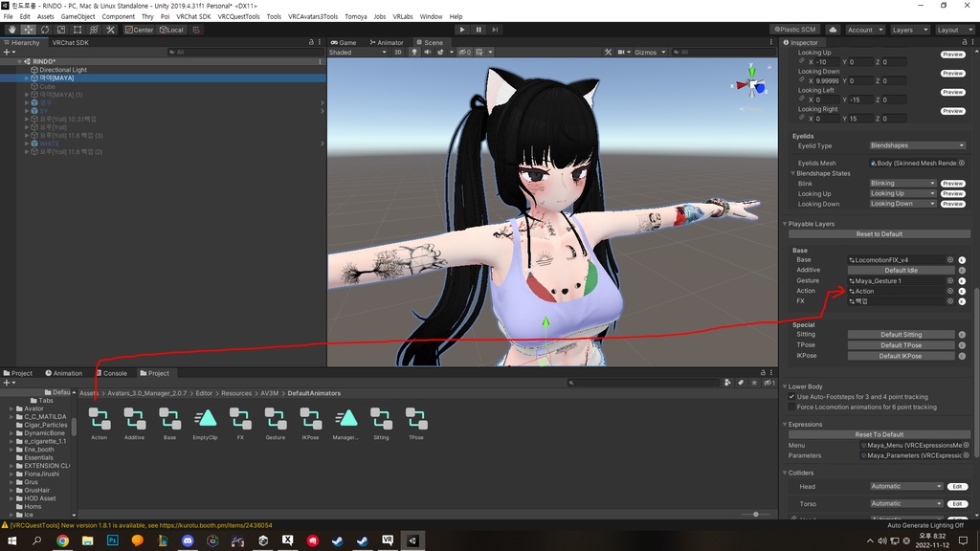The width and height of the screenshot is (980, 551).
Task: Select Manager animation clip asset
Action: (345, 423)
